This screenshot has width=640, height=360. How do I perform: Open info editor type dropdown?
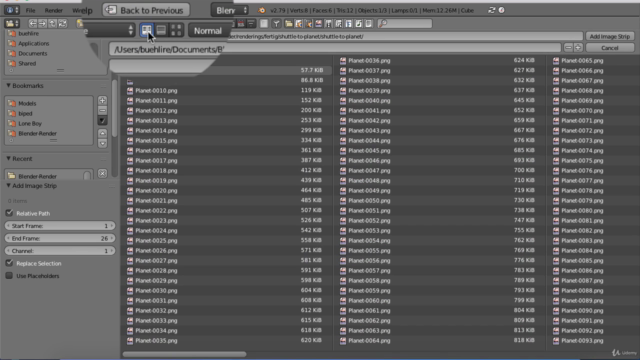coord(11,10)
